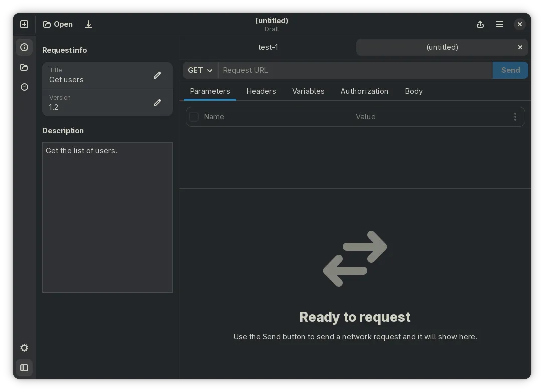Switch to the Headers tab
This screenshot has width=544, height=392.
(261, 91)
